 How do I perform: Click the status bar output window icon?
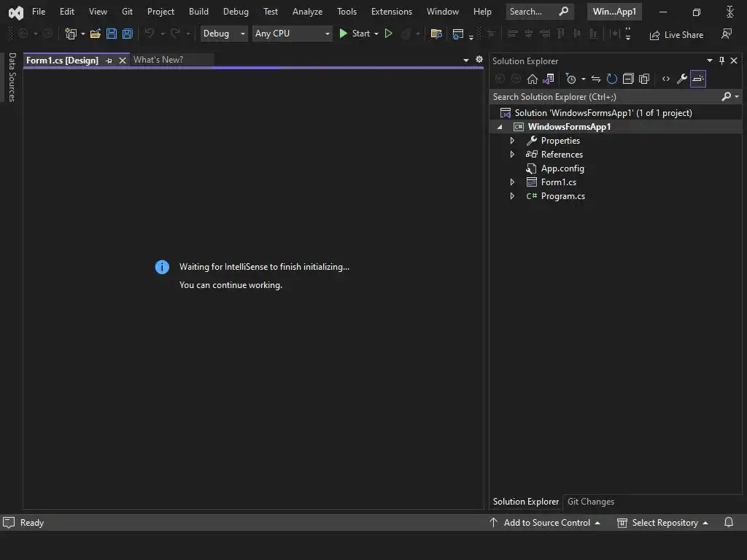coord(9,523)
